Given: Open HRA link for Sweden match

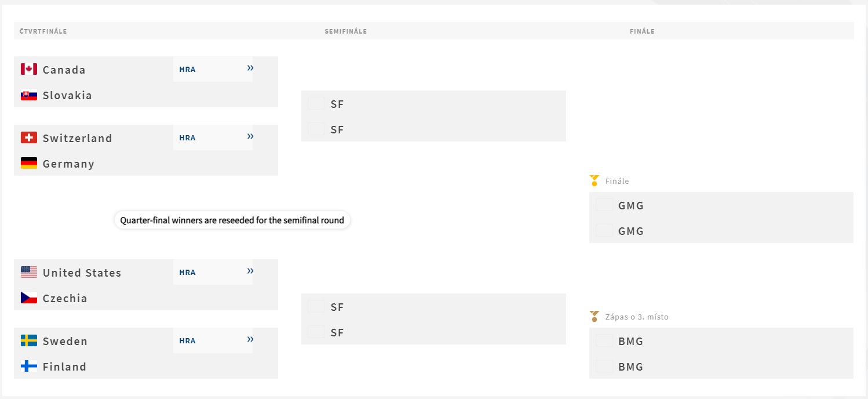Looking at the screenshot, I should 187,341.
